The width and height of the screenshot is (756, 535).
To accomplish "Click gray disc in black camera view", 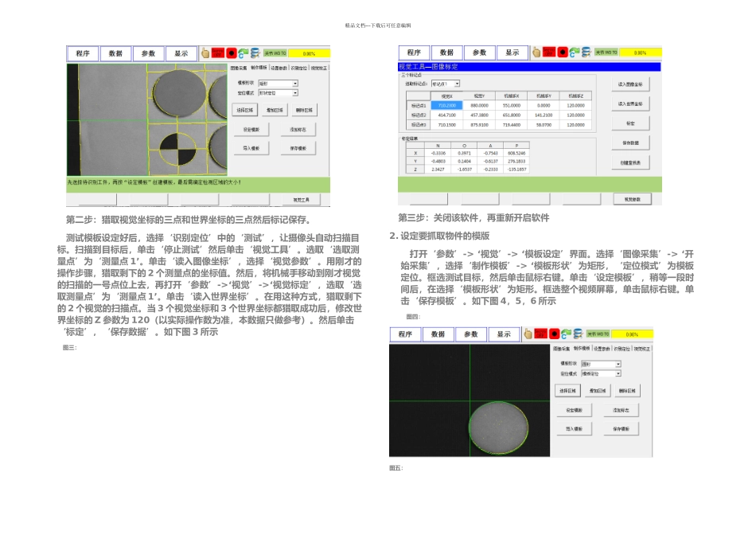I will coord(498,428).
